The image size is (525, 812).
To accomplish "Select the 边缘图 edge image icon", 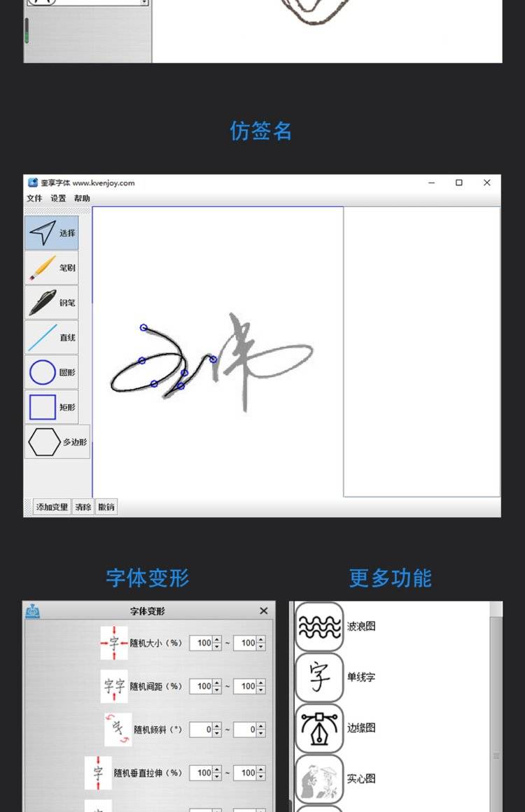I will coord(319,728).
